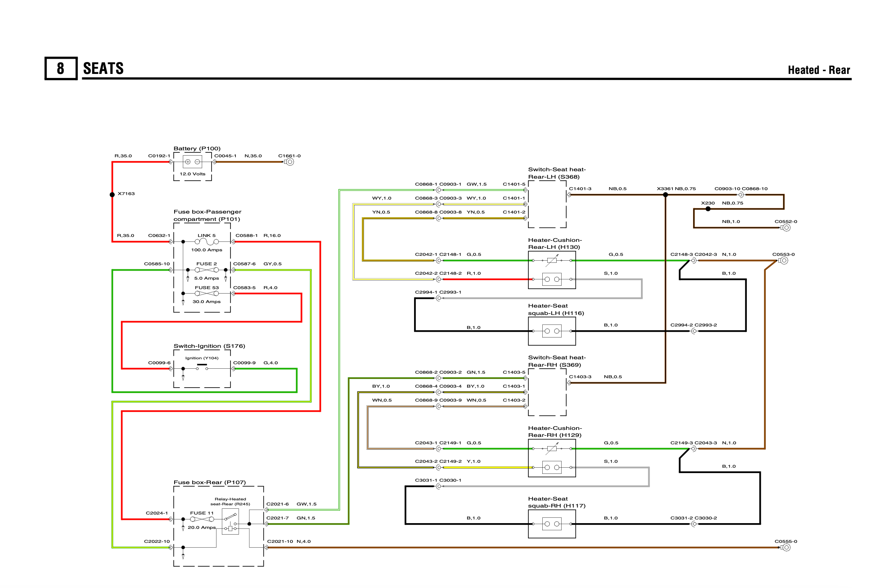Select the Heater-Seat squab-RH (H117) box

tap(552, 524)
